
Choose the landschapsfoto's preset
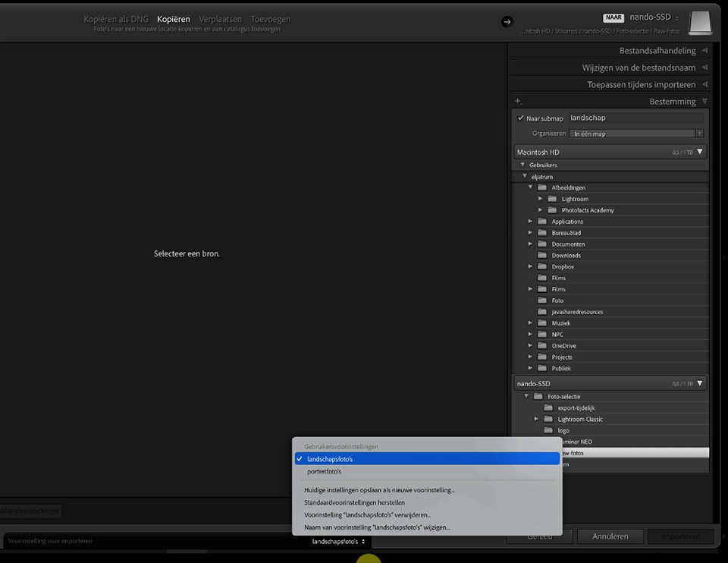point(427,459)
